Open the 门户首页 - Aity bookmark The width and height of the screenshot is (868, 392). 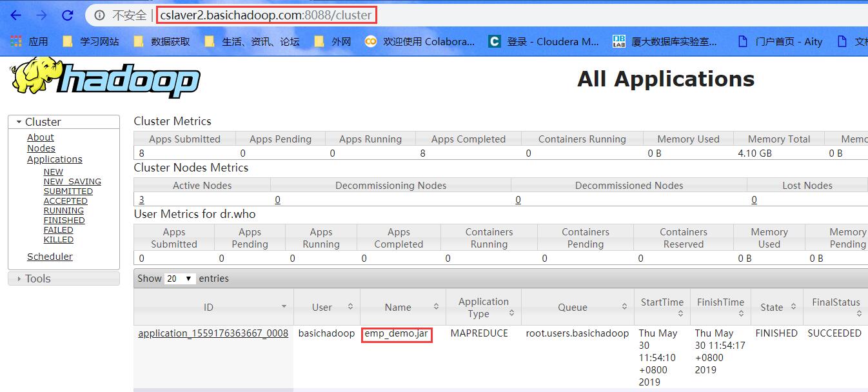(x=780, y=41)
